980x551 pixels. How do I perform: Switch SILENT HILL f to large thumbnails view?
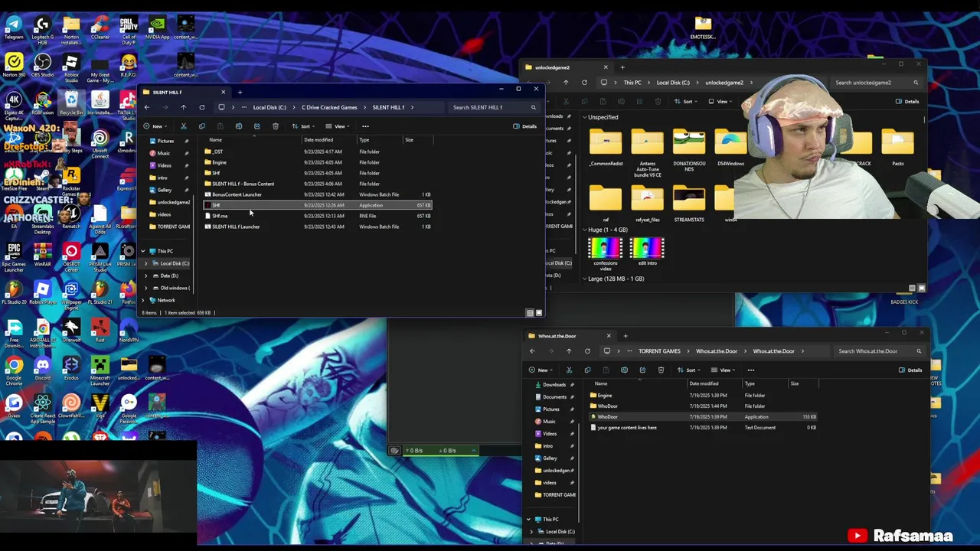[x=538, y=313]
